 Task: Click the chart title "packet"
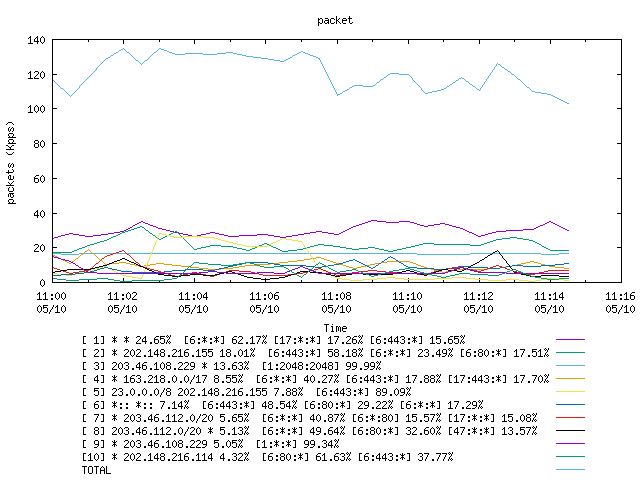(x=335, y=20)
